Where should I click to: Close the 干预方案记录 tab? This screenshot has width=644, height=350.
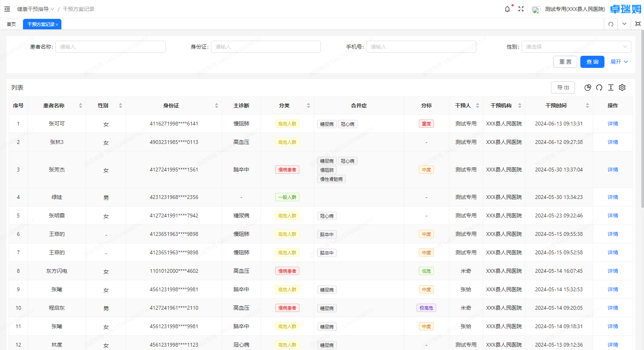point(57,24)
